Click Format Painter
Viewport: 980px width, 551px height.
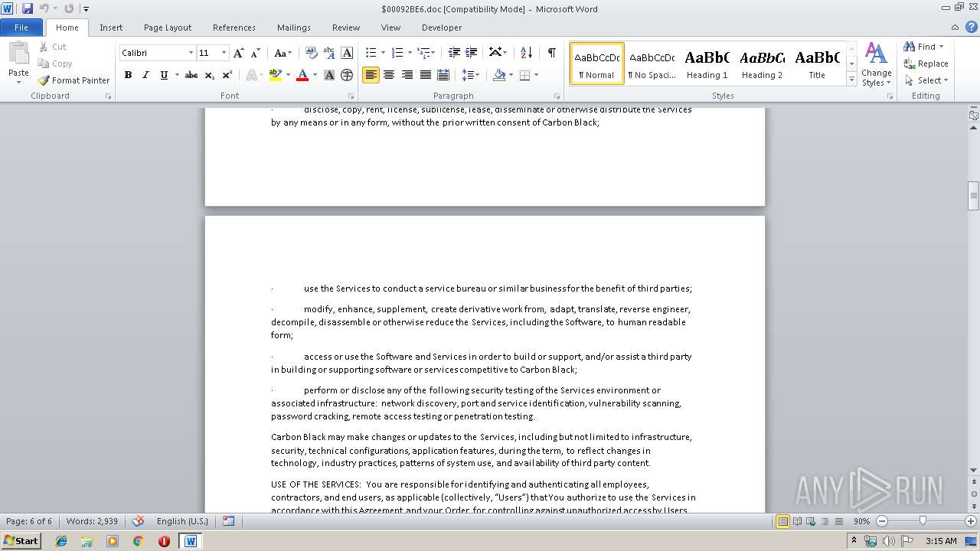point(73,80)
